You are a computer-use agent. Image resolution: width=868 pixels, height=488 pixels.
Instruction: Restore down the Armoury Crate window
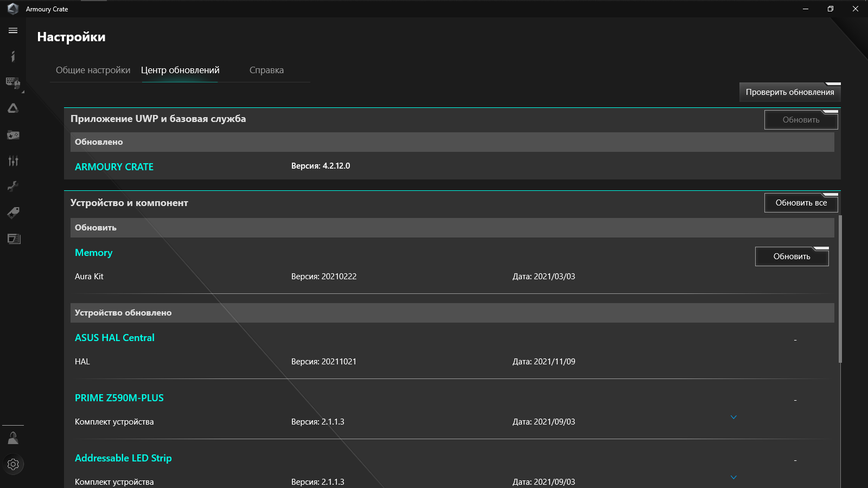[831, 9]
